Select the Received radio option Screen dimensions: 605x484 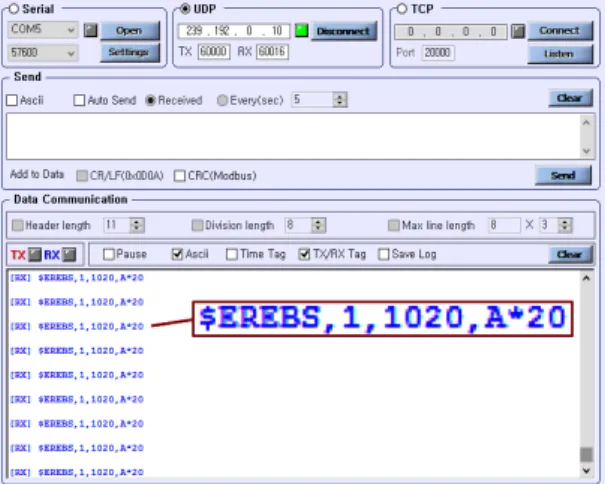point(150,100)
